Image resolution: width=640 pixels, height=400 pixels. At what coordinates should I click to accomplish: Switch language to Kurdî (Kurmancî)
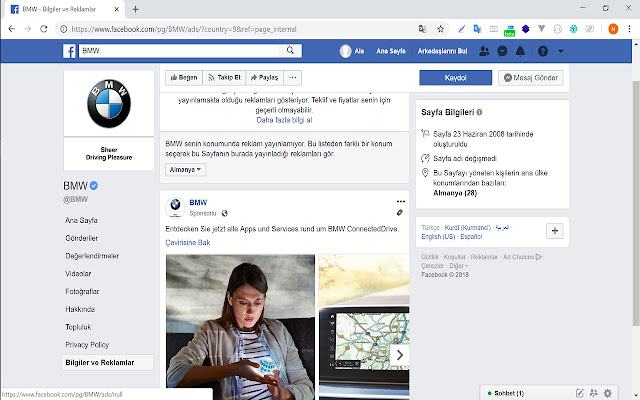click(468, 228)
